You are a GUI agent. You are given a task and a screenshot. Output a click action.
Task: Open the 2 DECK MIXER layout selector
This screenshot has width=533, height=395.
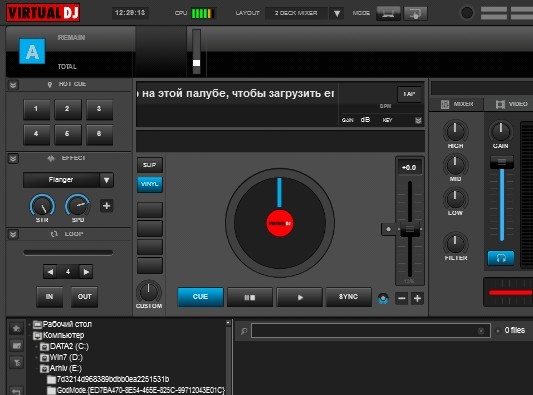(296, 13)
